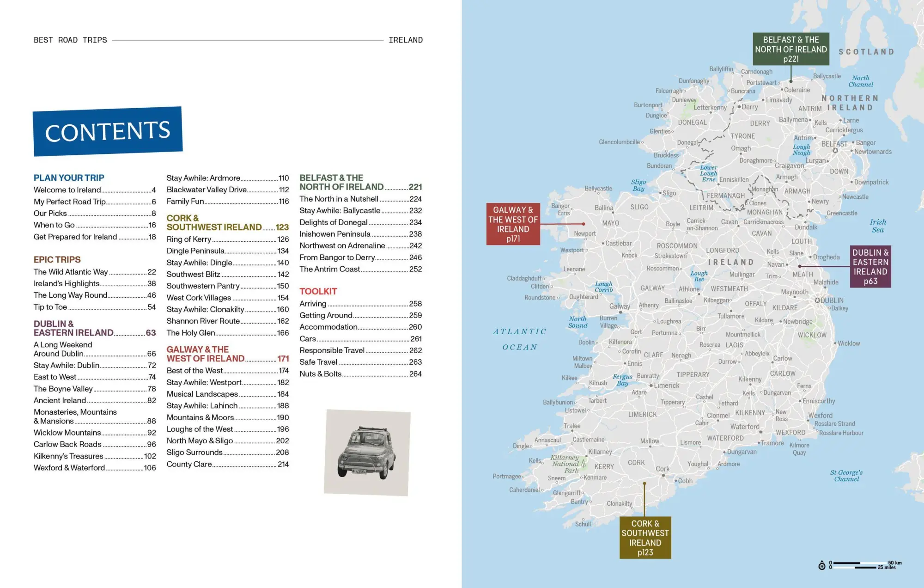Select 'Ring of Kerry' entry
The height and width of the screenshot is (588, 924).
pos(228,239)
